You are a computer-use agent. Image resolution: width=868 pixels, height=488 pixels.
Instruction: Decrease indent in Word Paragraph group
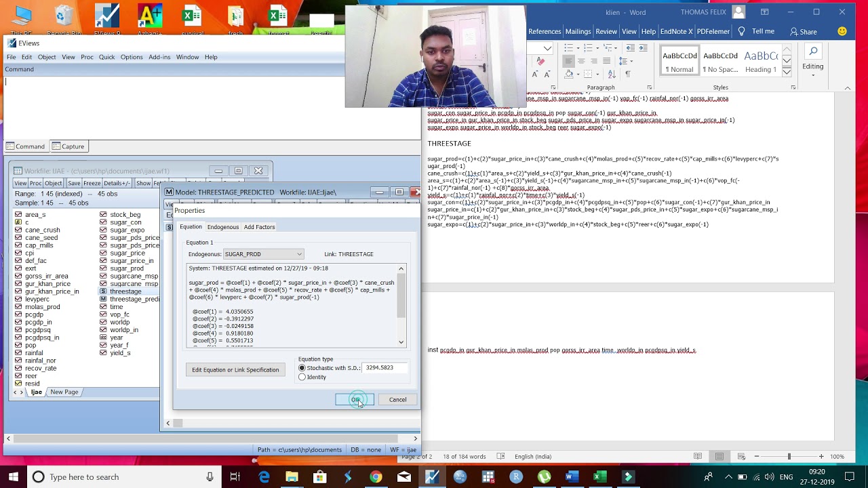631,48
